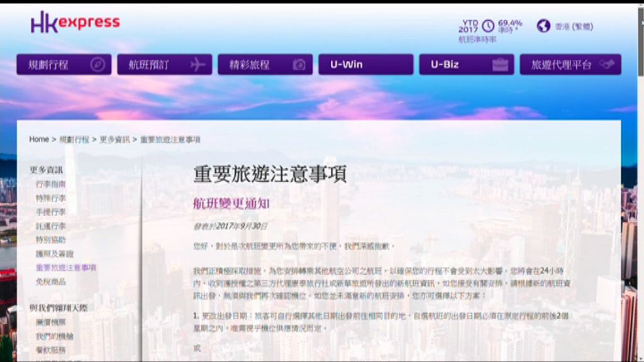This screenshot has width=644, height=362.
Task: Click the compass icon on 規劃行程
Action: point(97,64)
